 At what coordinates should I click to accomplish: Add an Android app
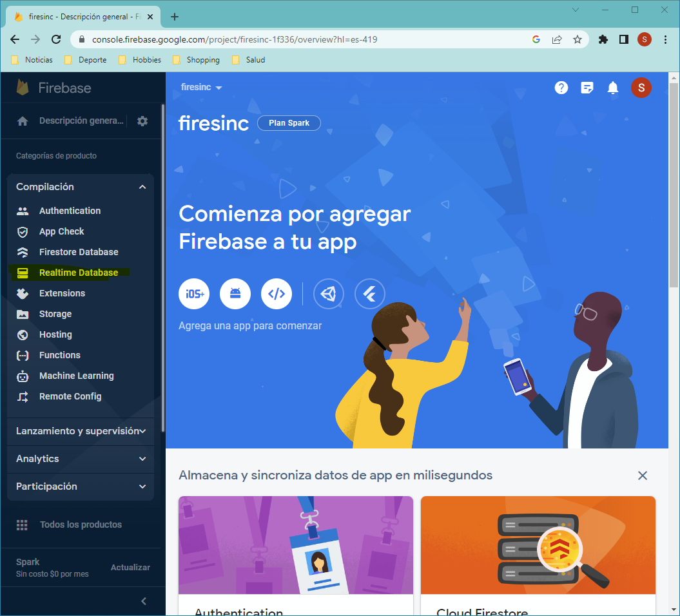point(235,294)
